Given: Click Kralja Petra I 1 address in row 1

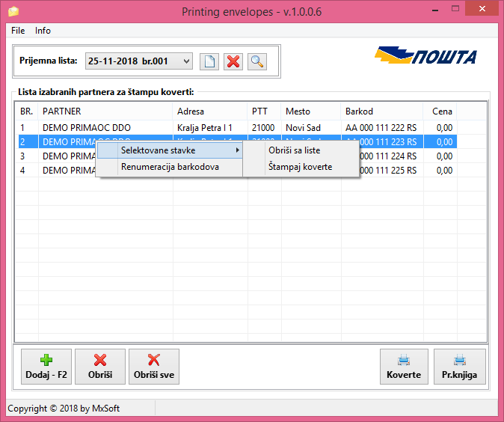Looking at the screenshot, I should (x=204, y=128).
